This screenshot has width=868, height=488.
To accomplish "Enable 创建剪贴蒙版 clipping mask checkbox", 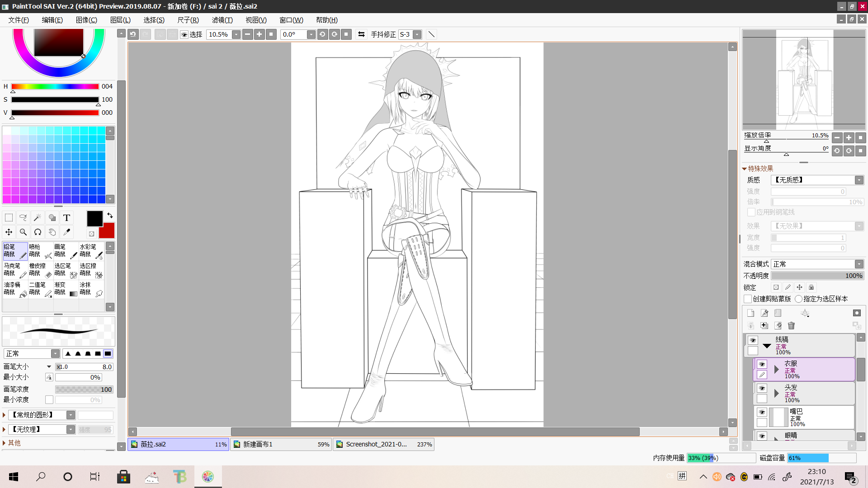I will pos(748,299).
